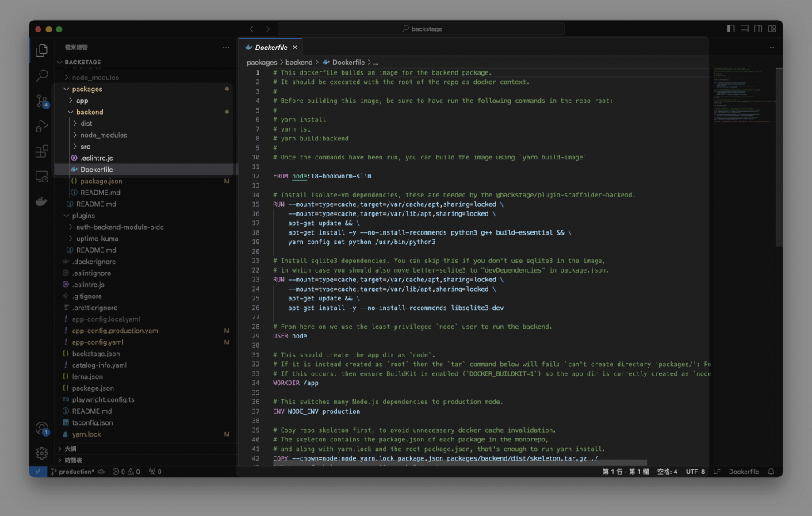Image resolution: width=812 pixels, height=516 pixels.
Task: Open the Docker view in activity bar
Action: click(x=41, y=201)
